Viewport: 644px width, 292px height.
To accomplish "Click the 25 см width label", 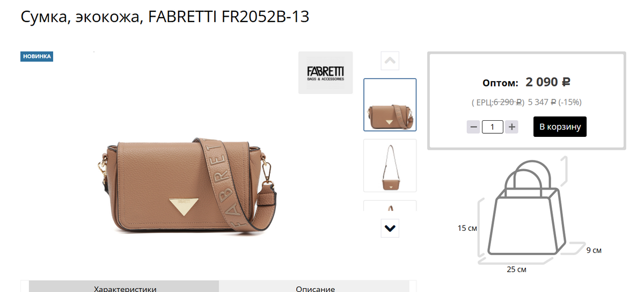I will (x=516, y=269).
